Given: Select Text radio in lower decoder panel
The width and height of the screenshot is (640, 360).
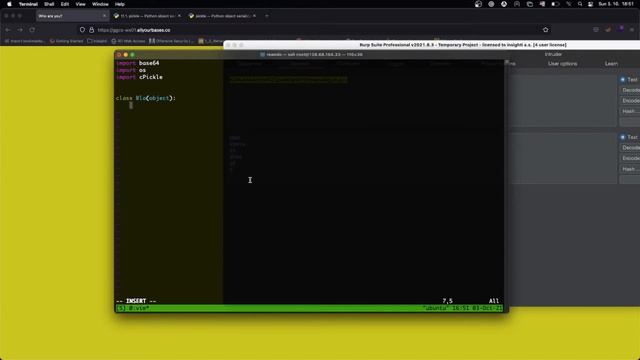Looking at the screenshot, I should 623,137.
